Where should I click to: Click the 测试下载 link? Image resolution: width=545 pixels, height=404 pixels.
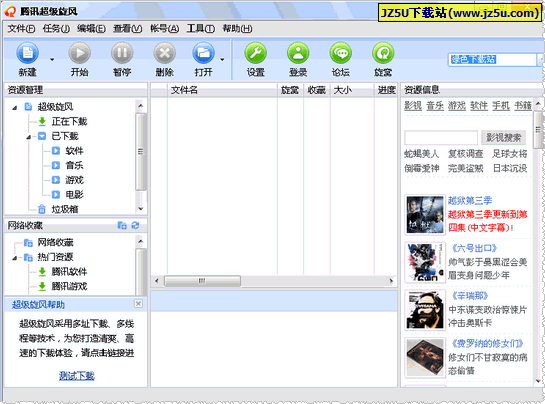(x=77, y=376)
